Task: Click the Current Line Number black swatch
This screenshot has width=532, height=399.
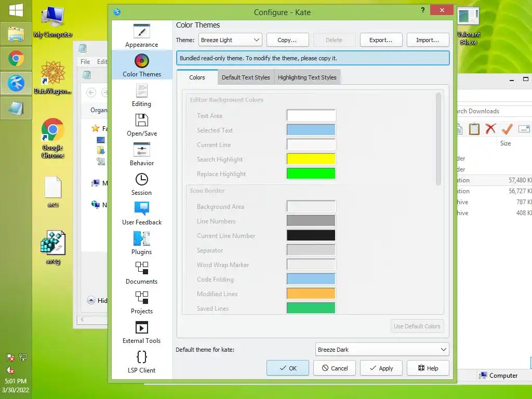Action: [x=311, y=235]
